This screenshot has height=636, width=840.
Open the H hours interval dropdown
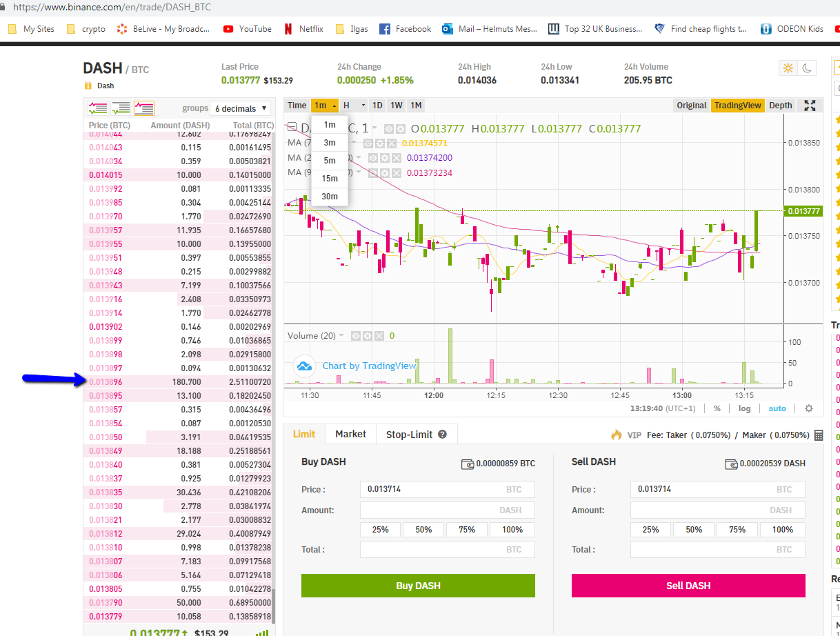[x=354, y=106]
